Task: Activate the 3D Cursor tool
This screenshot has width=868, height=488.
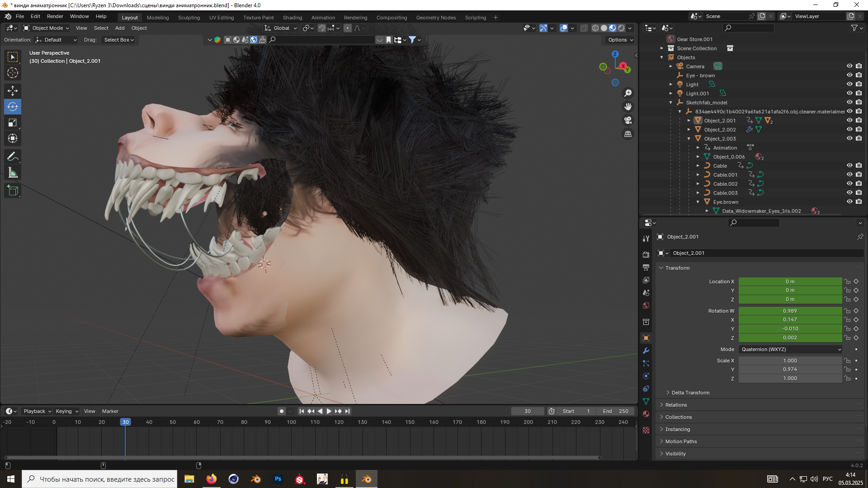Action: click(x=13, y=73)
